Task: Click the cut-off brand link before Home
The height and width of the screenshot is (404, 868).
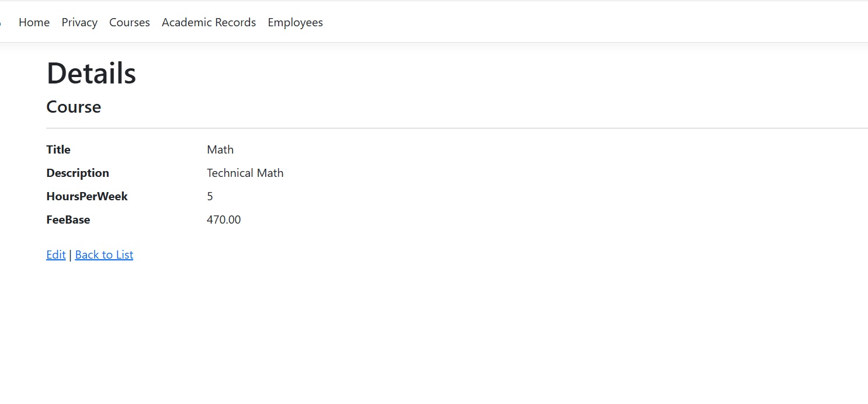Action: [1, 22]
